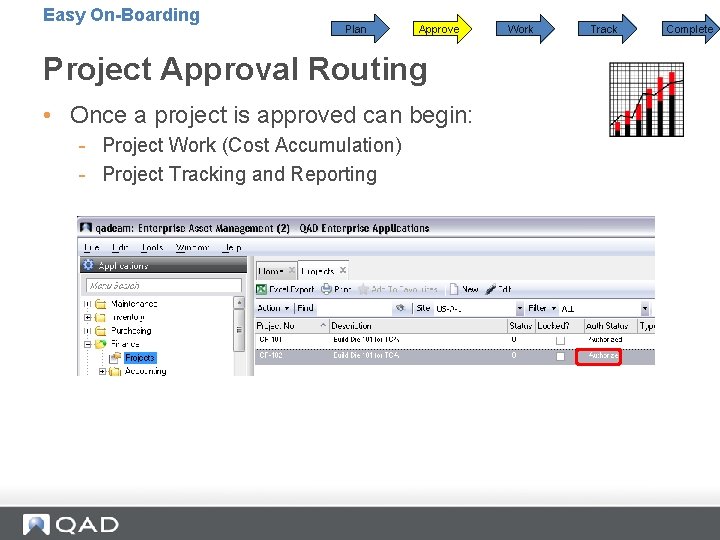Screen dimensions: 720x540
Task: Click the bar chart clip art
Action: point(647,100)
